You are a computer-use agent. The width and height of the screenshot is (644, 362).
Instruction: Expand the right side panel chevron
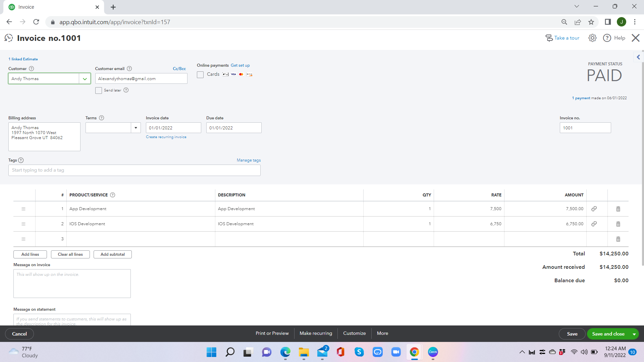[638, 57]
